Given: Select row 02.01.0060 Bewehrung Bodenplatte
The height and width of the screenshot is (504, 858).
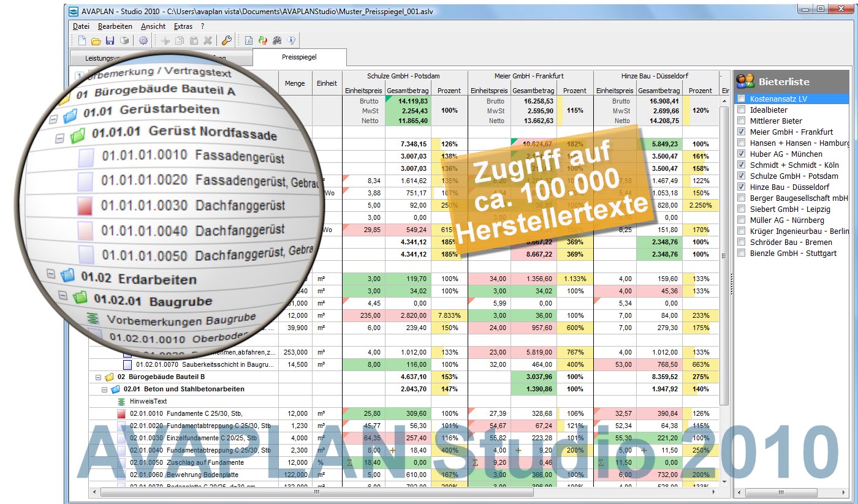Looking at the screenshot, I should click(404, 475).
